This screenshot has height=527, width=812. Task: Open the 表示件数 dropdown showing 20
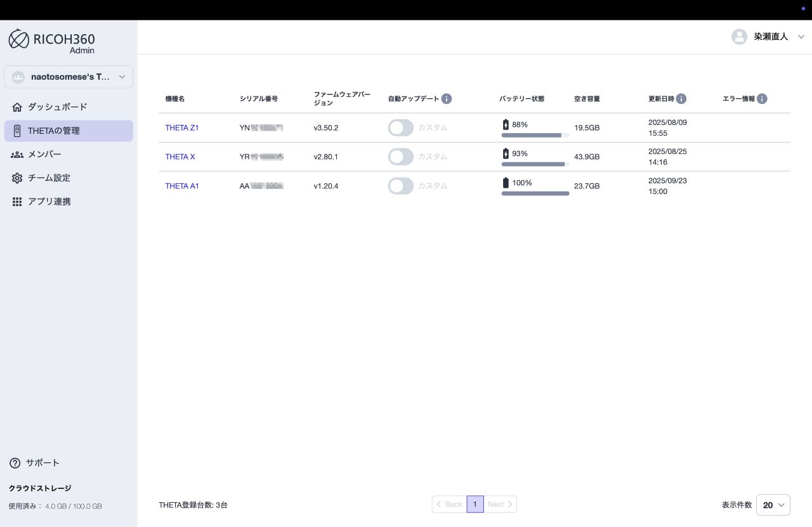pyautogui.click(x=773, y=505)
